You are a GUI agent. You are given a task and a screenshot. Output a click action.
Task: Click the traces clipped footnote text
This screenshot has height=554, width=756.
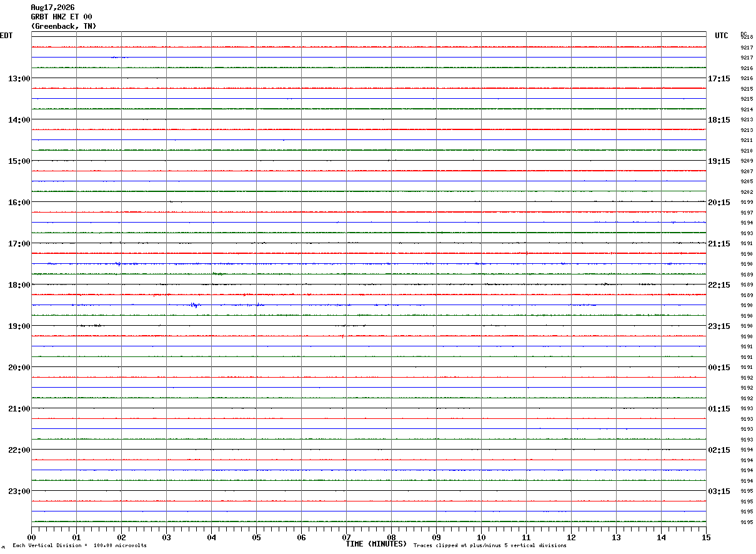pyautogui.click(x=490, y=546)
